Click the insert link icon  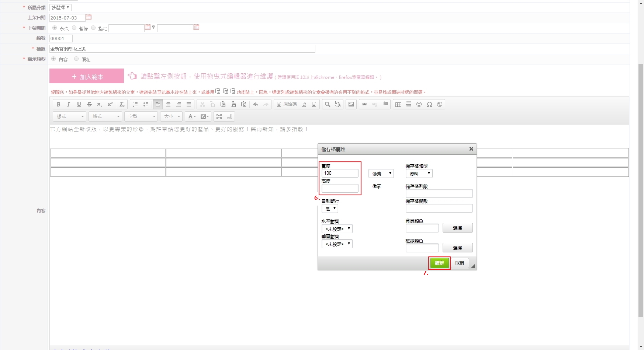pos(364,105)
